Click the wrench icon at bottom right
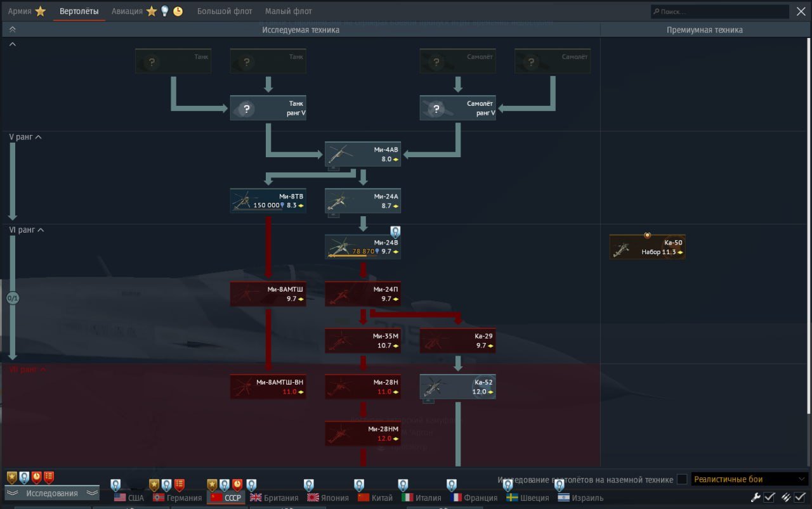Screen dimensions: 812x509 click(x=755, y=497)
